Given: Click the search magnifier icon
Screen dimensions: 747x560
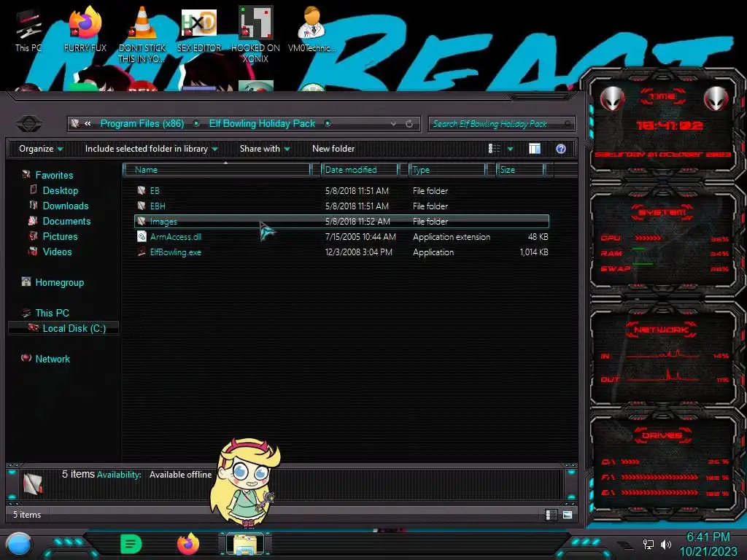Looking at the screenshot, I should (567, 124).
